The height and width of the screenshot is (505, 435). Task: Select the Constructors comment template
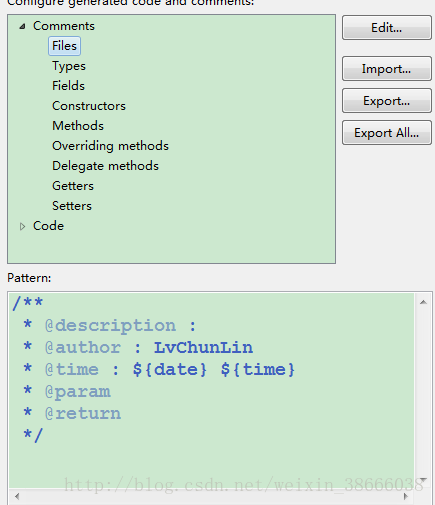click(x=89, y=106)
